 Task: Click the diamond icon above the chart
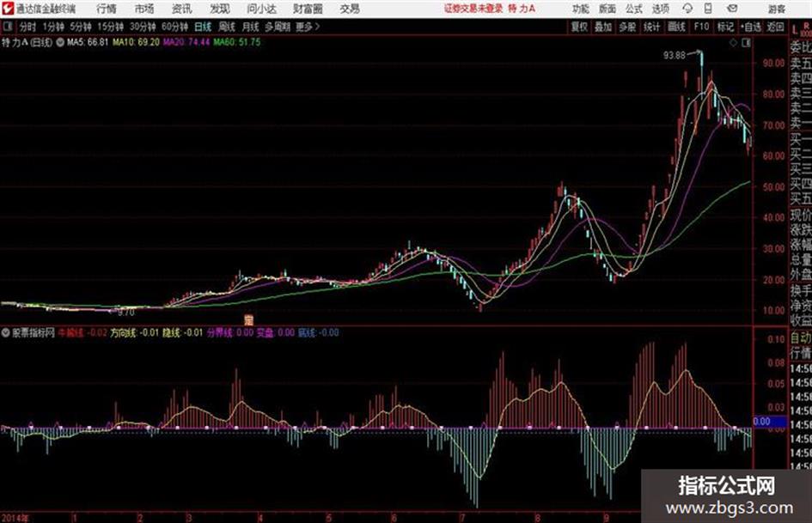[x=733, y=43]
